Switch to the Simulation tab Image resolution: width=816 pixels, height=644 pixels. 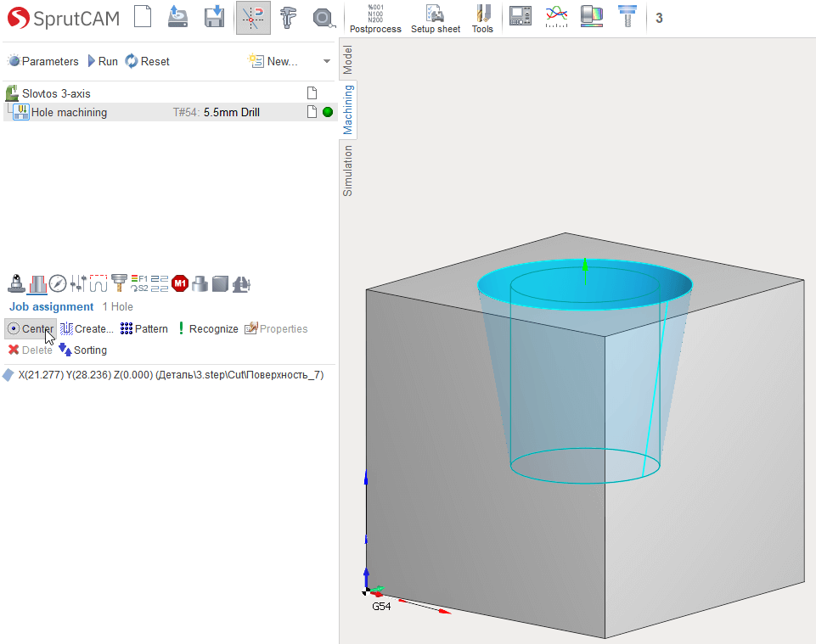(x=347, y=171)
